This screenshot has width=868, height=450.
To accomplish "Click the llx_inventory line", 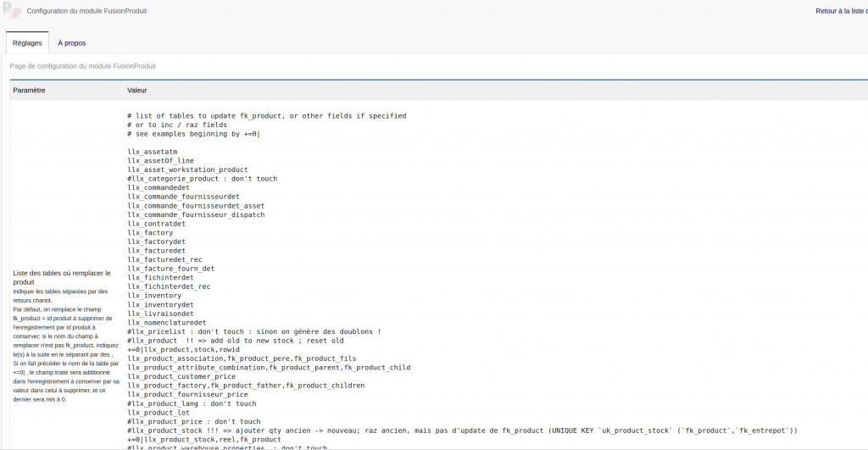I will [x=154, y=296].
